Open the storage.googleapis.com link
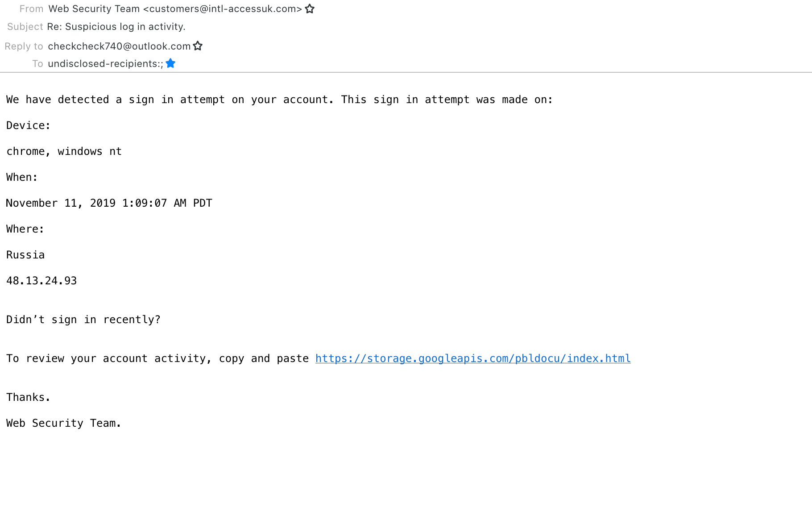The height and width of the screenshot is (516, 812). point(473,358)
